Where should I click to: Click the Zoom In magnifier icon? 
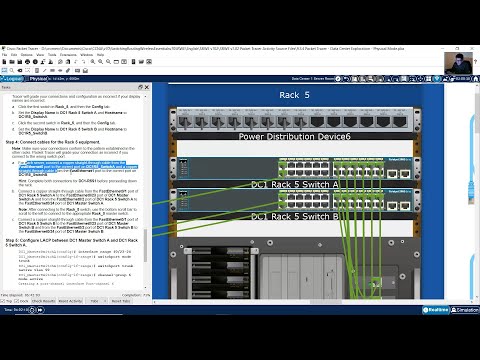coord(93,62)
